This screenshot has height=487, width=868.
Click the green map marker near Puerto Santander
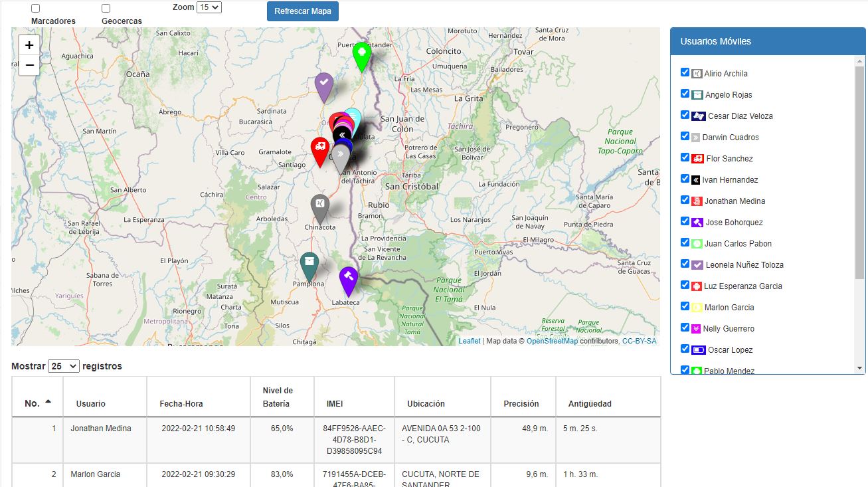point(361,54)
